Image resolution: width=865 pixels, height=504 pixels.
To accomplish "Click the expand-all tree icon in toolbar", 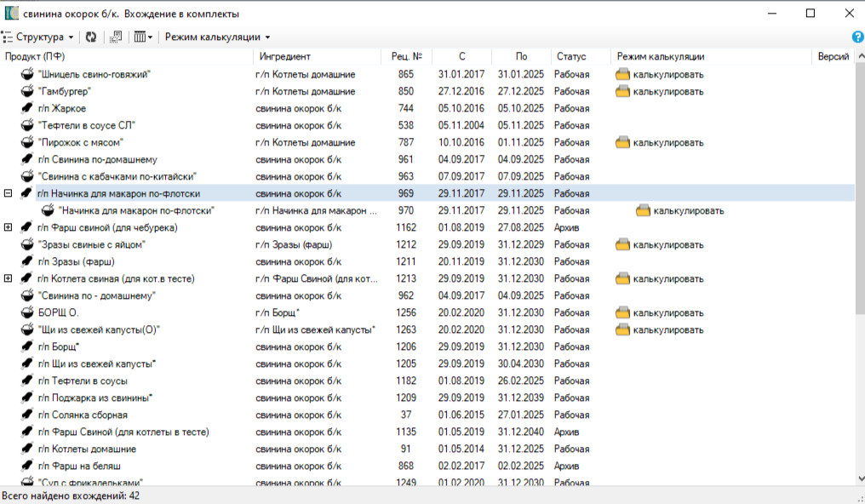I will pyautogui.click(x=115, y=37).
